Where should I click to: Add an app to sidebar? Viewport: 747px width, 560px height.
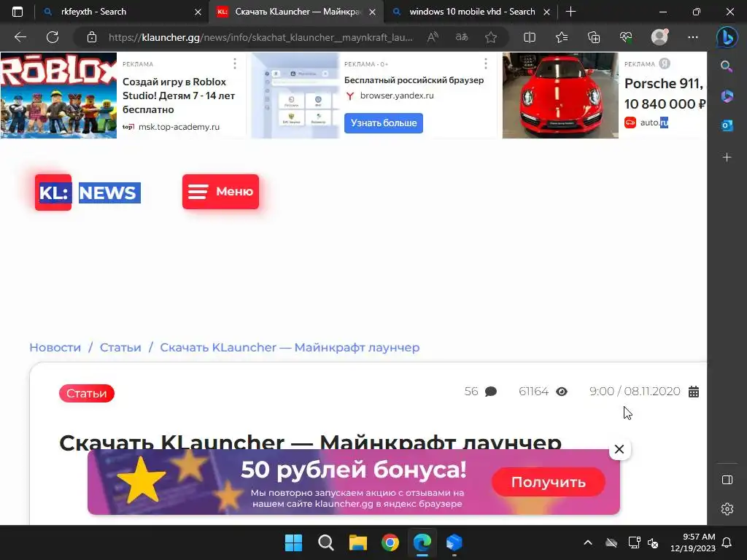point(727,157)
